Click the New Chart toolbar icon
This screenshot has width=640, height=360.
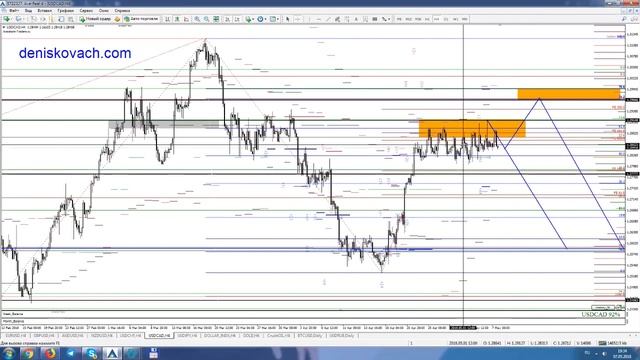(7, 19)
